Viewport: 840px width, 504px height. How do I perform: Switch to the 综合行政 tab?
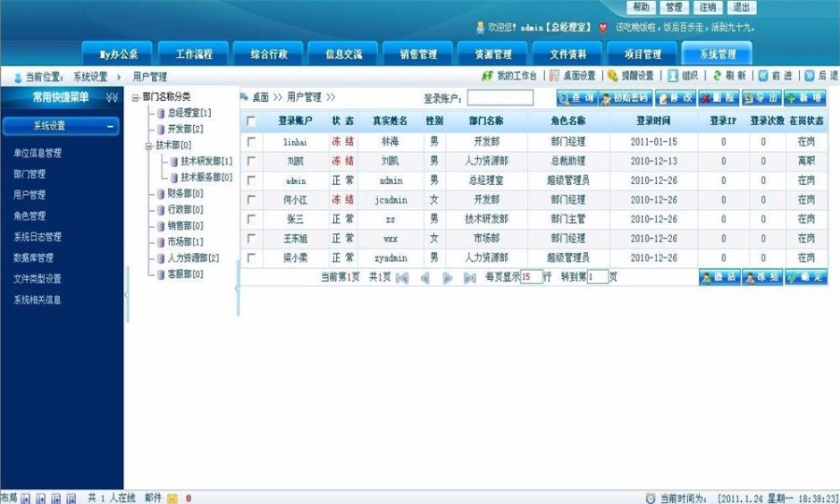[269, 53]
